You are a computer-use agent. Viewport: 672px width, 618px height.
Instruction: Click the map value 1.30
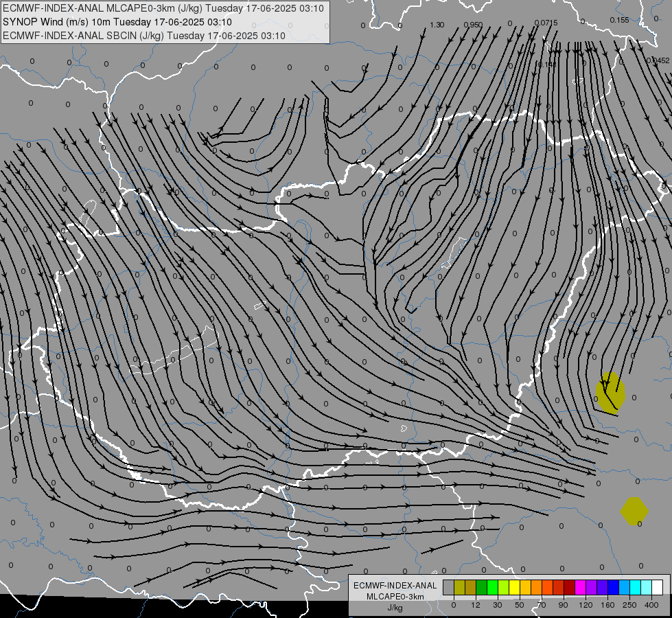click(437, 25)
